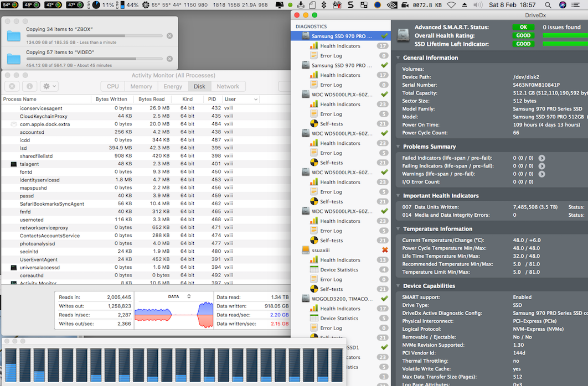Select the universalaccessd process
Viewport: 588px width, 386px height.
pyautogui.click(x=146, y=267)
